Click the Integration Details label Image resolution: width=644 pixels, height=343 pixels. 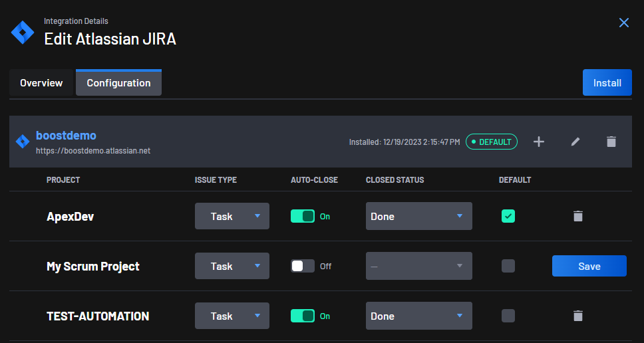76,21
